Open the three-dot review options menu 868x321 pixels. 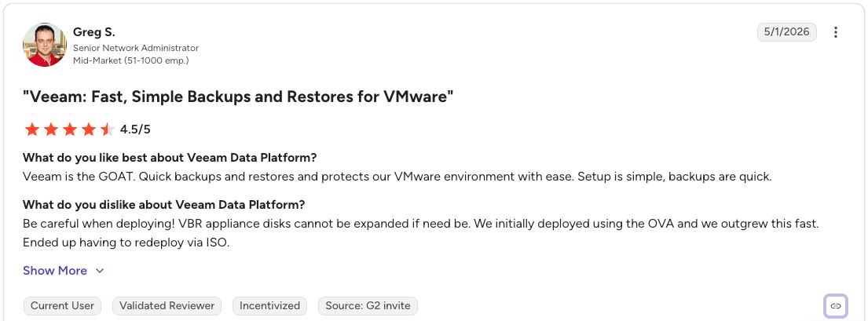click(x=835, y=32)
